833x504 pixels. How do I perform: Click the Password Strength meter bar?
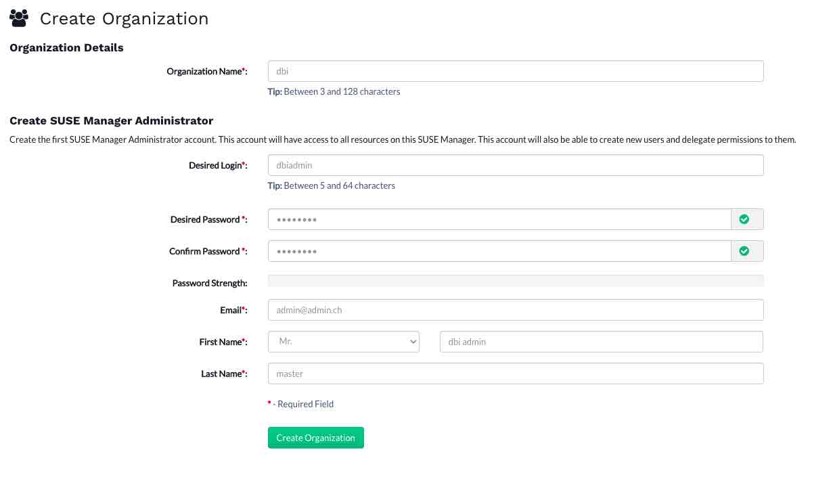click(x=516, y=280)
